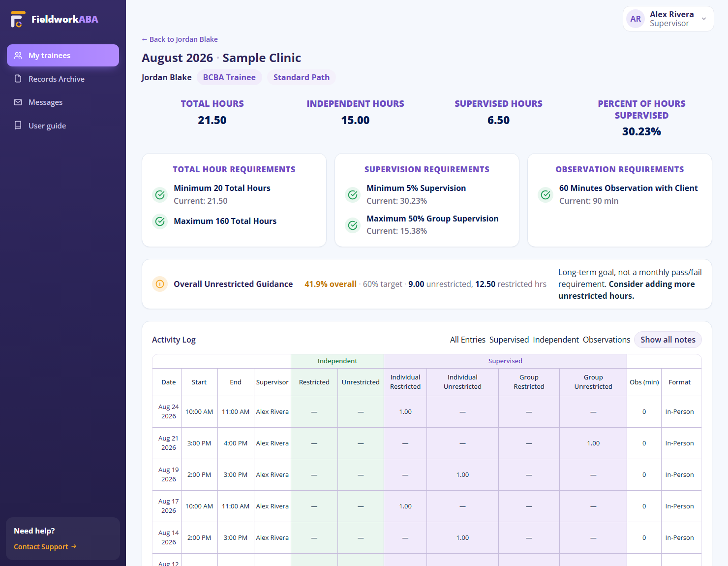Click the AR avatar circle
This screenshot has height=566, width=728.
tap(636, 19)
